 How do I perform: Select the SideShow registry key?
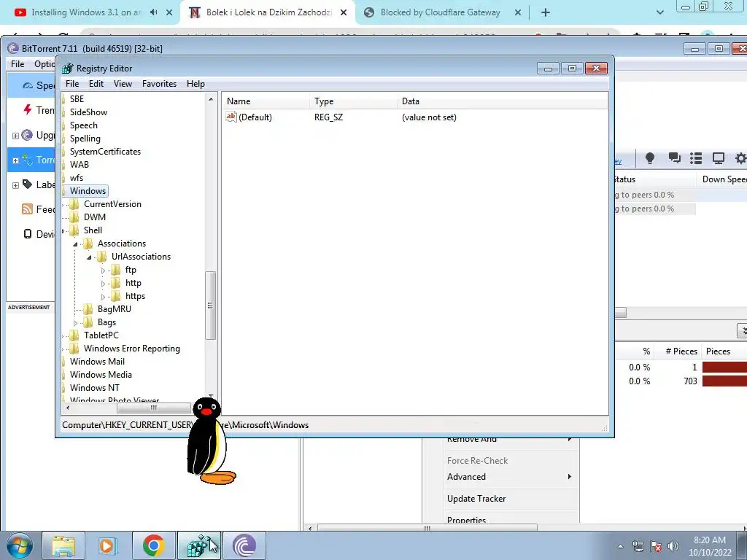[x=88, y=112]
